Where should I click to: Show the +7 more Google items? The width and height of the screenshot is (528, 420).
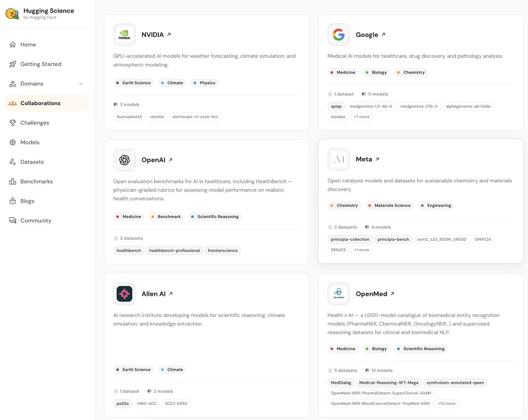pos(362,117)
